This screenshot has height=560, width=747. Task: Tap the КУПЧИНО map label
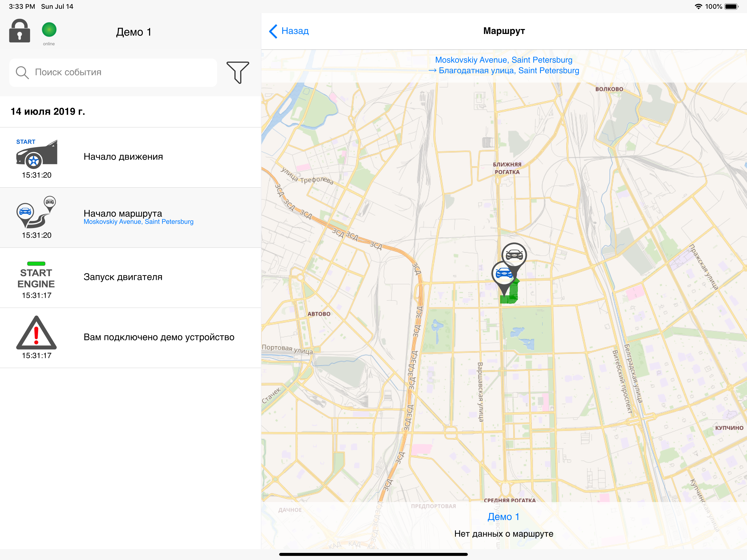729,428
